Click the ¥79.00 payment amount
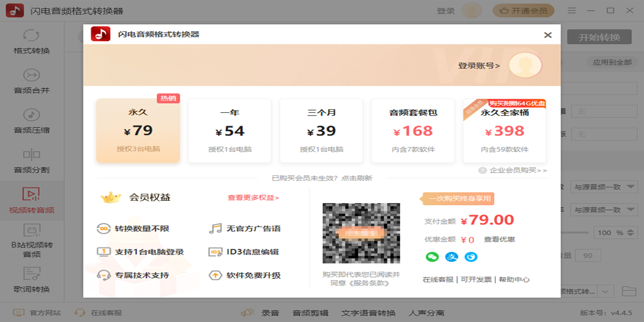The image size is (644, 322). [487, 219]
